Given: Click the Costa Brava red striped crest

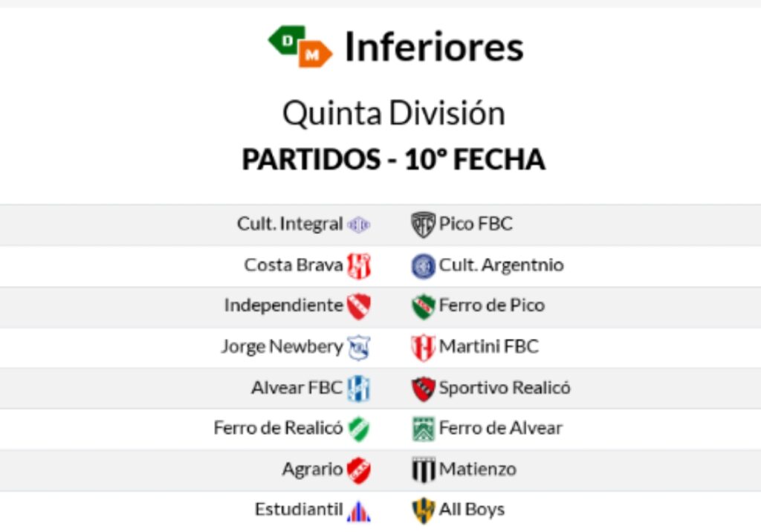Looking at the screenshot, I should 359,266.
